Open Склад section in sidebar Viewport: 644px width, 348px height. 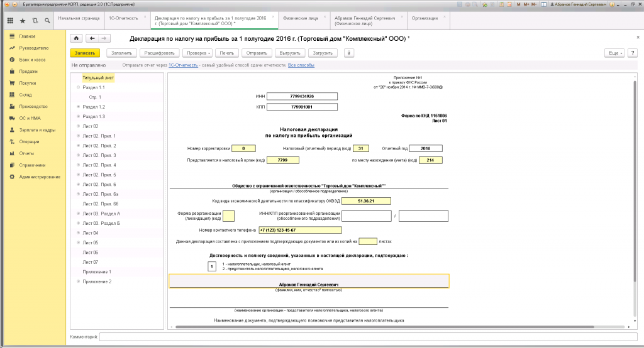pos(25,95)
